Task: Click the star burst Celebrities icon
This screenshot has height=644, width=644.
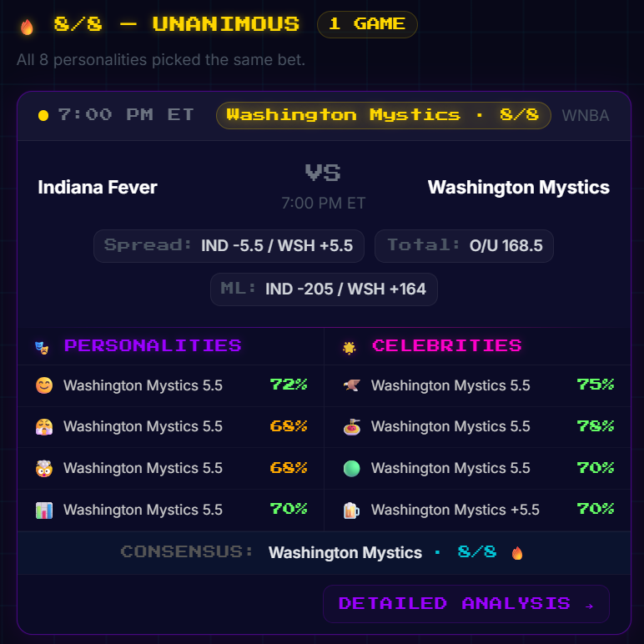Action: pos(349,348)
